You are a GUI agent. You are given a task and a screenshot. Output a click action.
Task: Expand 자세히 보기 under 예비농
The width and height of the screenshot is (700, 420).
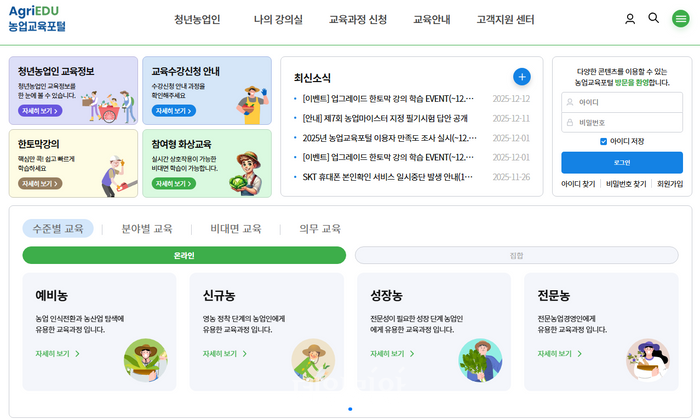(57, 353)
